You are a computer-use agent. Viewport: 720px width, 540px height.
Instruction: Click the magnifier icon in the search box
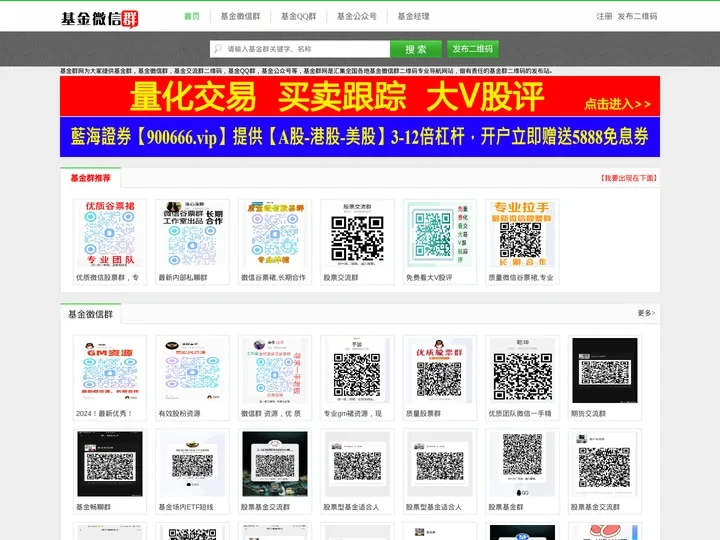tap(218, 49)
